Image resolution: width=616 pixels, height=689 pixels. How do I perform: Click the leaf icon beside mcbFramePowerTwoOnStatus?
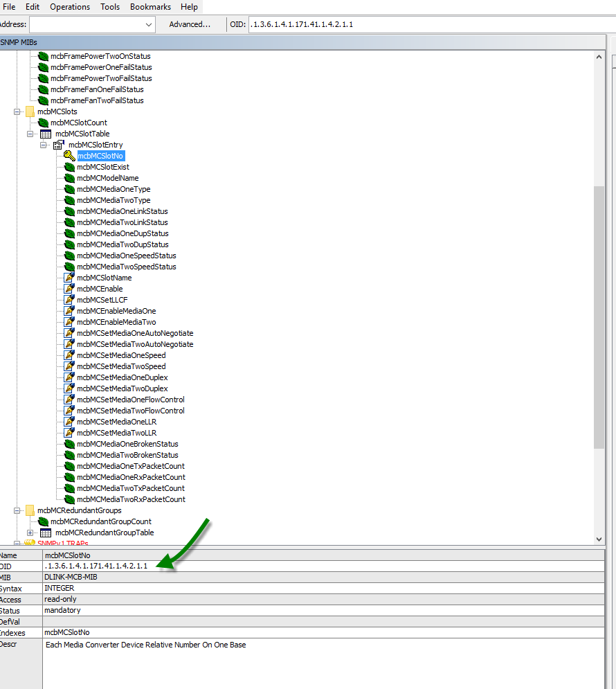point(43,56)
